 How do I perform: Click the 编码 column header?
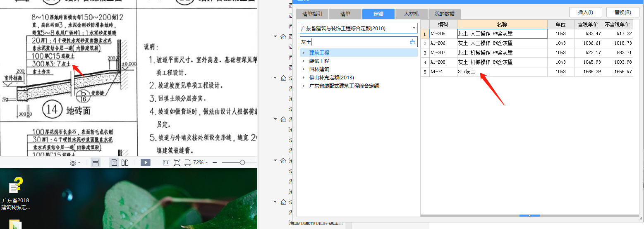click(443, 24)
